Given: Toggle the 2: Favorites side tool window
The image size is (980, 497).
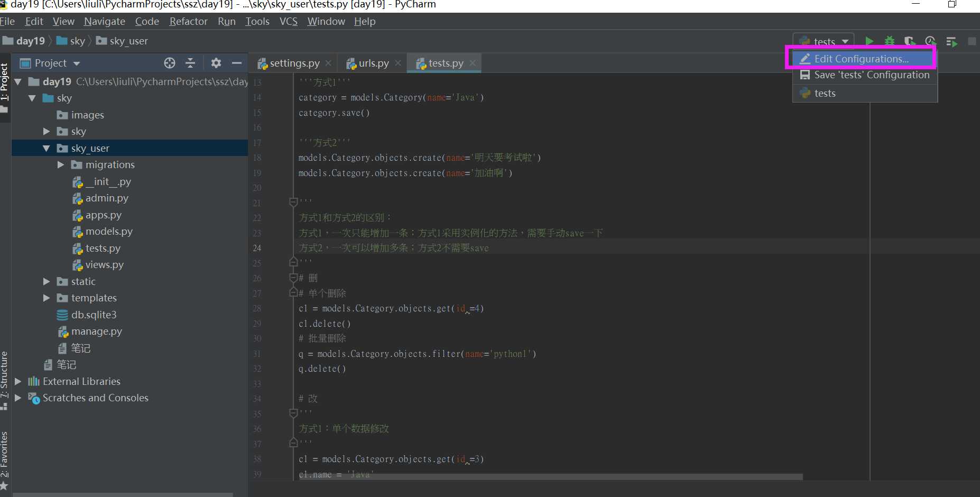Looking at the screenshot, I should click(5, 460).
